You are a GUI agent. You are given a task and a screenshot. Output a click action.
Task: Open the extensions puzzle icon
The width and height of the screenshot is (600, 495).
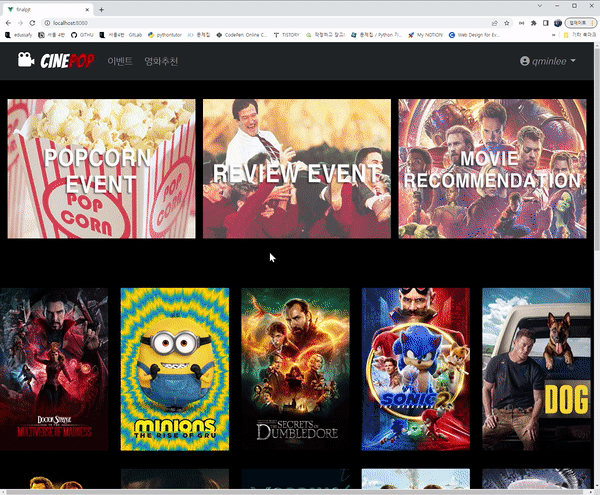[x=533, y=23]
